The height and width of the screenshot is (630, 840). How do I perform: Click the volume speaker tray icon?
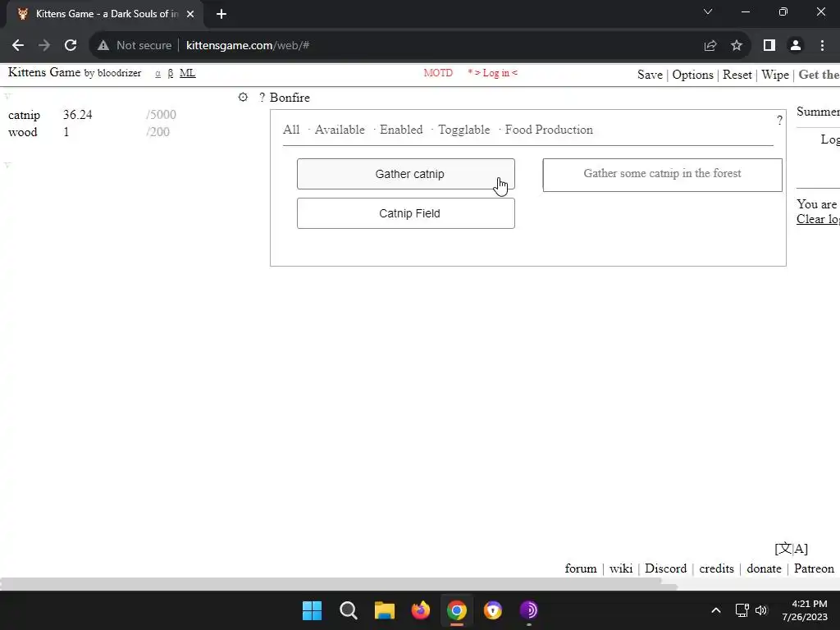(761, 610)
